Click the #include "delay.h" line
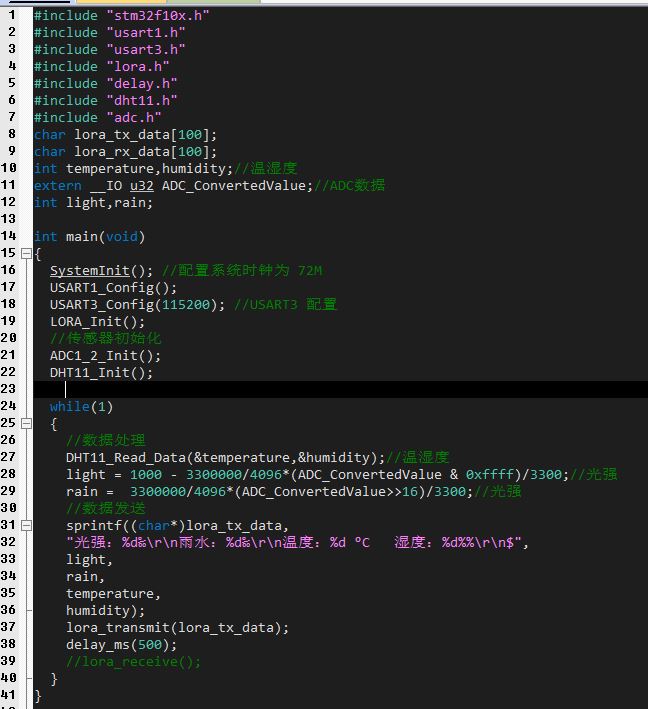 [105, 84]
